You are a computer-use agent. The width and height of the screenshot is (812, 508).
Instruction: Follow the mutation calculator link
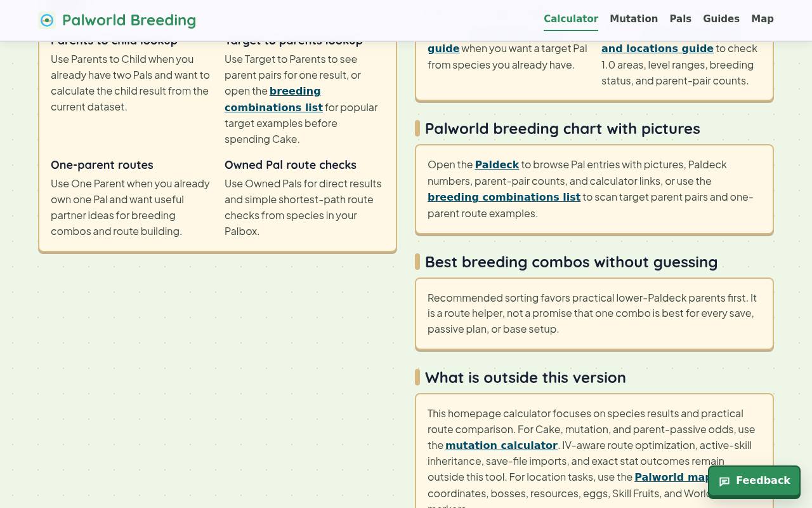(501, 445)
